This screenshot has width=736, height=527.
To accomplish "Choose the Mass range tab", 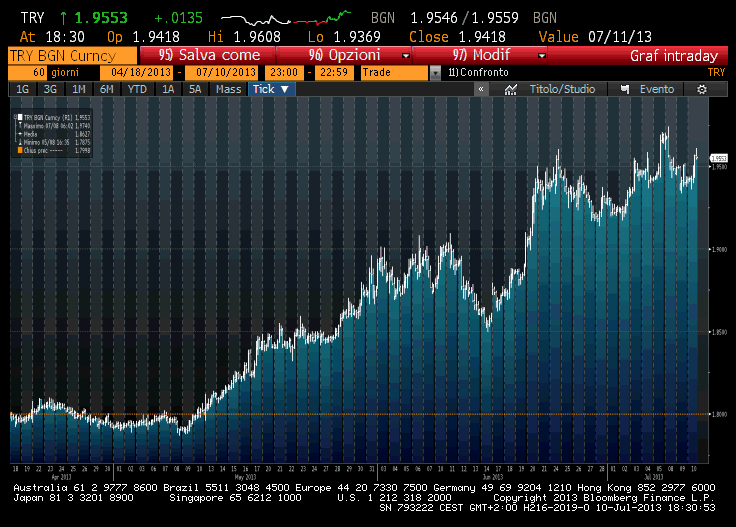I will (x=229, y=89).
